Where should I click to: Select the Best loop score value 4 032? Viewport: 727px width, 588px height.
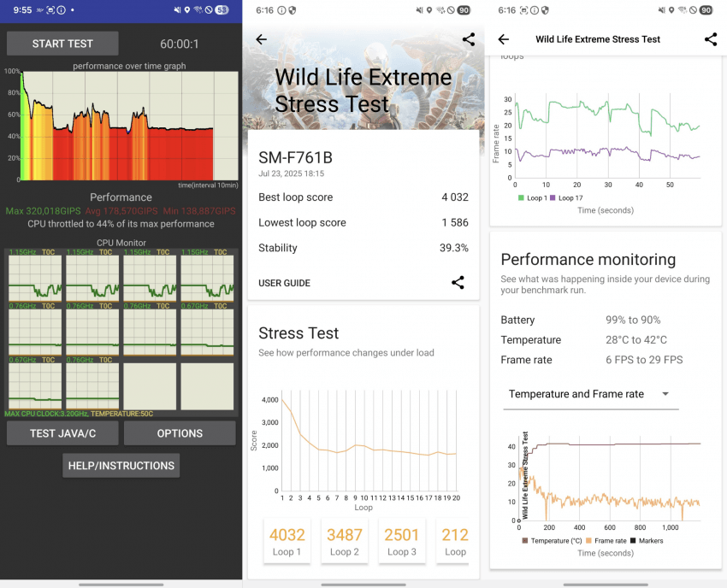tap(455, 197)
